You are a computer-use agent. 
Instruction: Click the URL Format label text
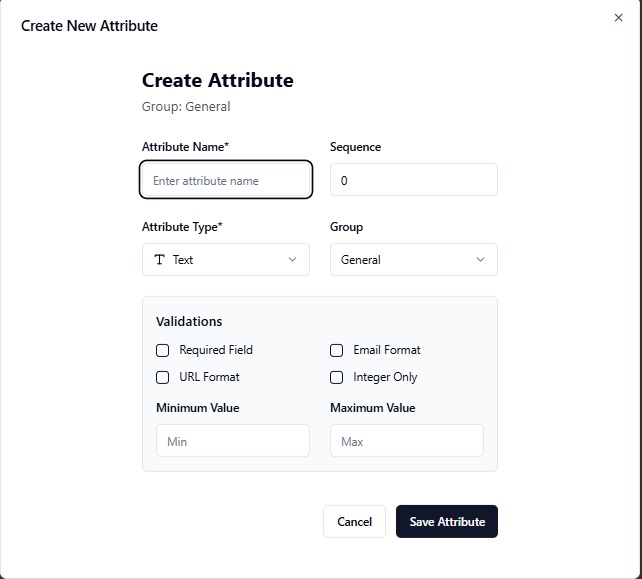(209, 377)
